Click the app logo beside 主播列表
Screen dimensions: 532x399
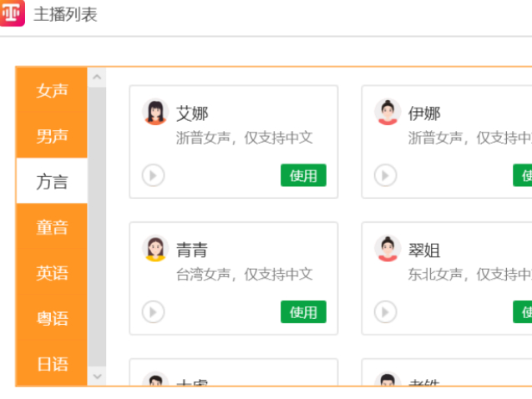point(12,13)
